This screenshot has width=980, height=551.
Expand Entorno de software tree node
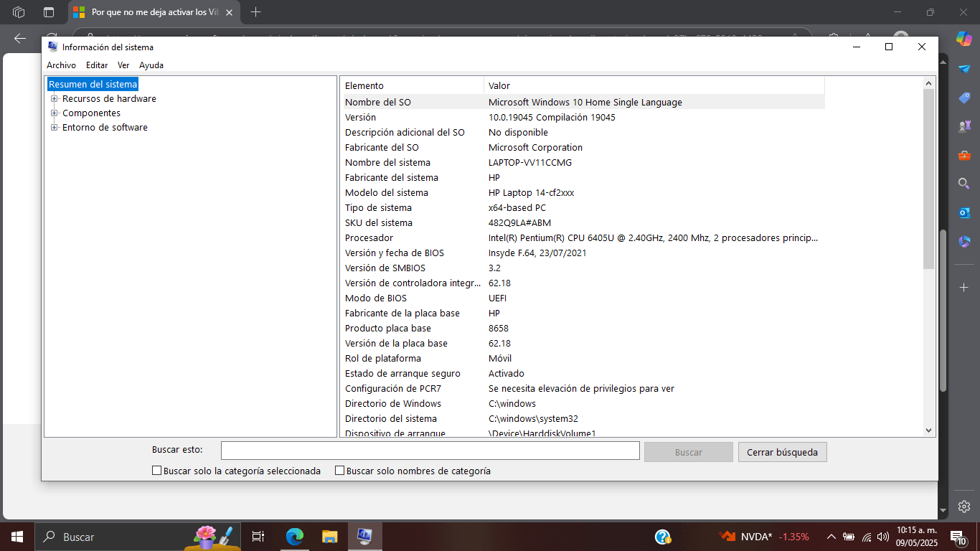point(54,127)
